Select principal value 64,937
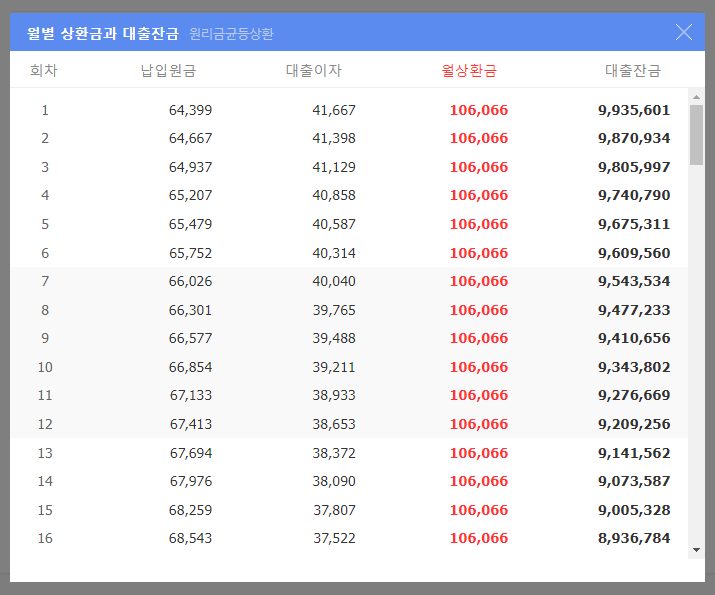 pos(191,167)
